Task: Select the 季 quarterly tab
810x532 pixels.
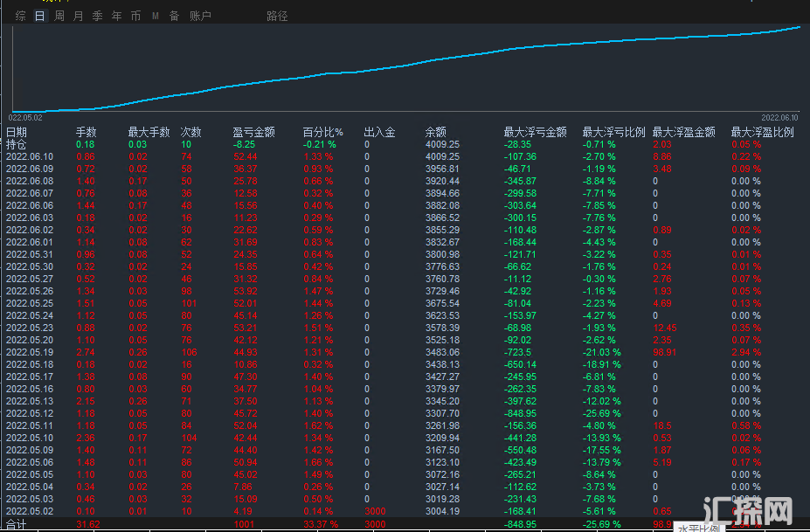Action: coord(97,16)
